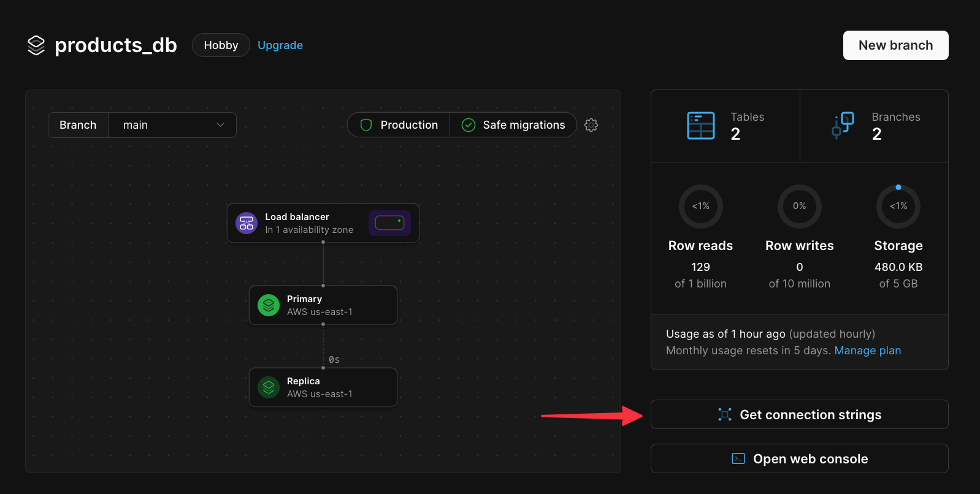Image resolution: width=980 pixels, height=494 pixels.
Task: Click the 'of 5 GB' text
Action: point(898,284)
